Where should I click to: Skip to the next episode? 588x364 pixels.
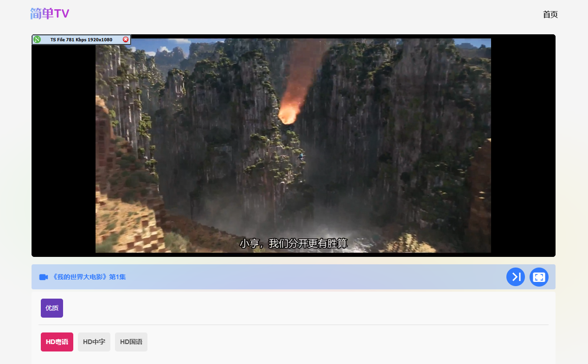516,277
